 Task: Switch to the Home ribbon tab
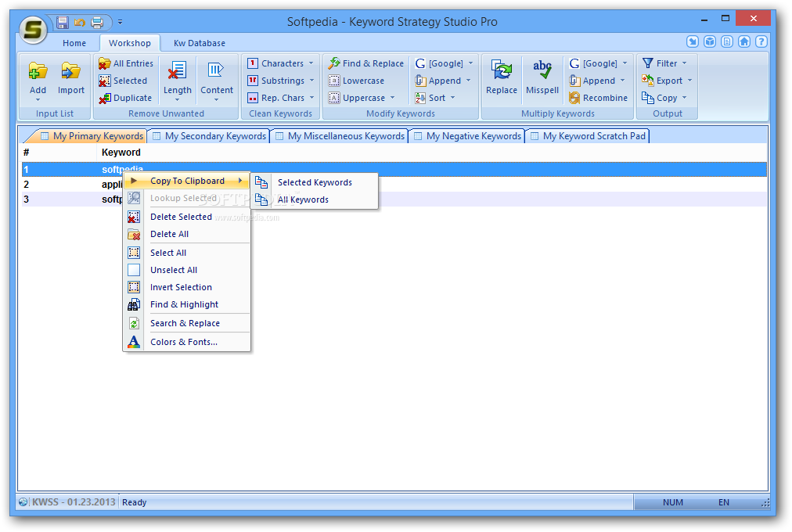(x=74, y=43)
